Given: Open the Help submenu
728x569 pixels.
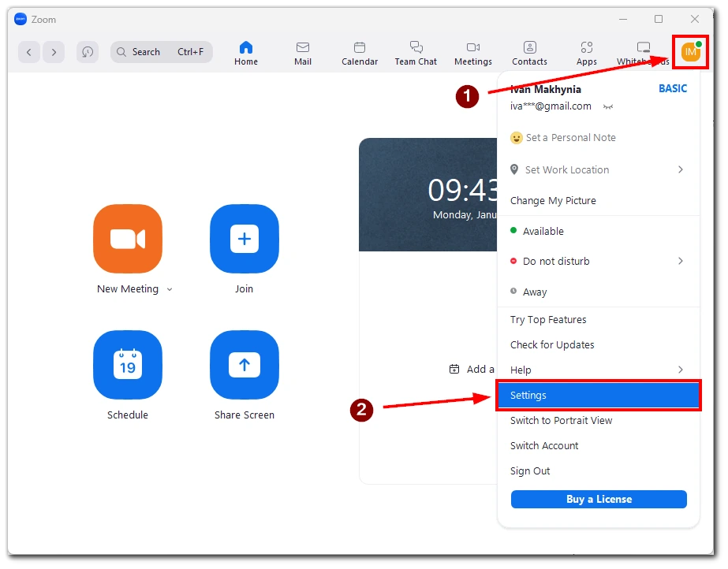Looking at the screenshot, I should coord(598,370).
